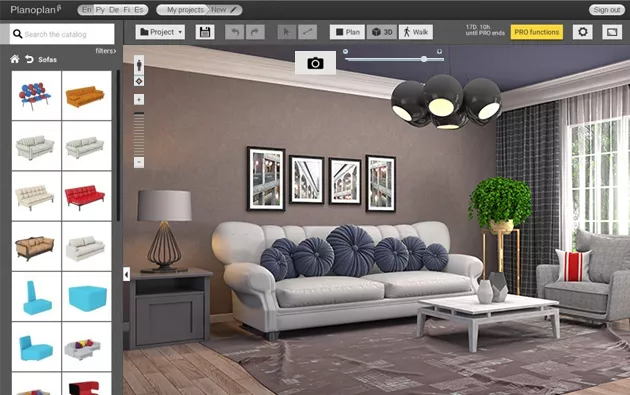The image size is (630, 395).
Task: Open settings gear icon
Action: [x=583, y=32]
